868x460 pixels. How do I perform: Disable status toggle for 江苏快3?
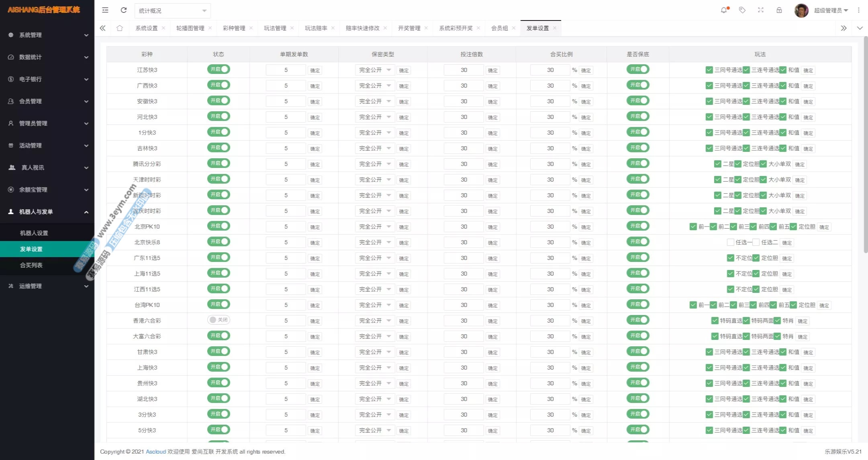click(219, 69)
